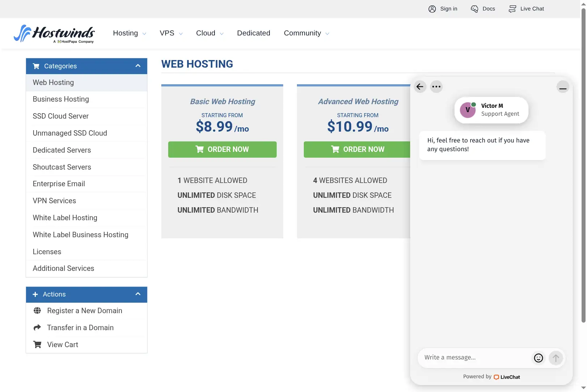Image resolution: width=587 pixels, height=392 pixels.
Task: Open the Dedicated menu item
Action: tap(254, 33)
